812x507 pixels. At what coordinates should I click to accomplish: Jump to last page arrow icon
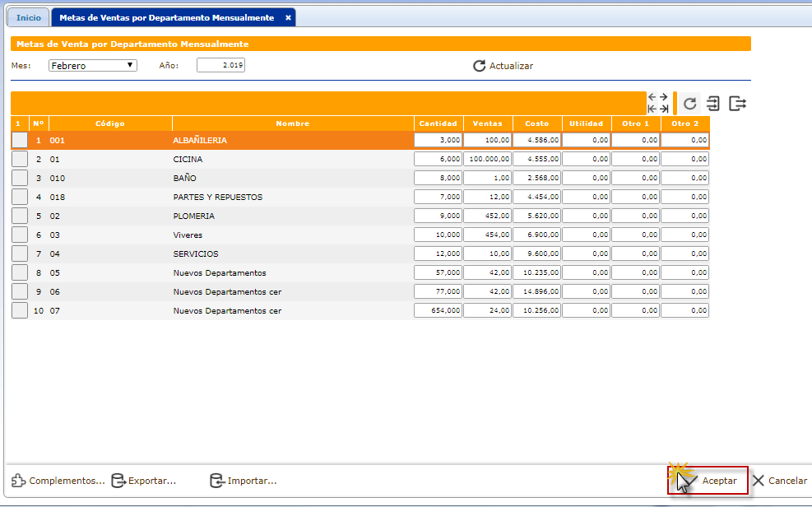coord(663,109)
